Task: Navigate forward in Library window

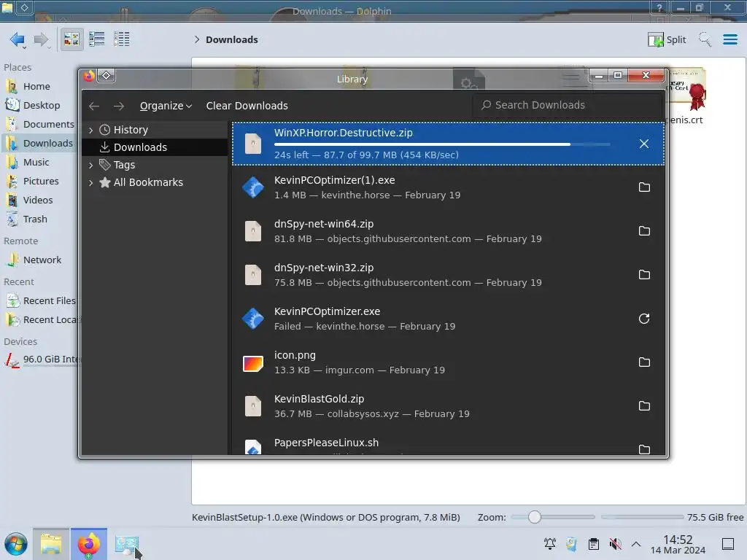Action: [x=119, y=106]
